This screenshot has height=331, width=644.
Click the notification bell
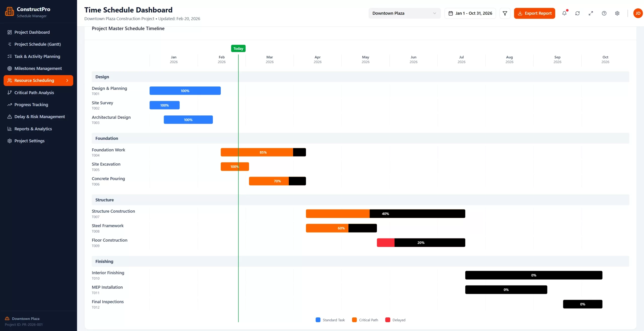pyautogui.click(x=564, y=13)
